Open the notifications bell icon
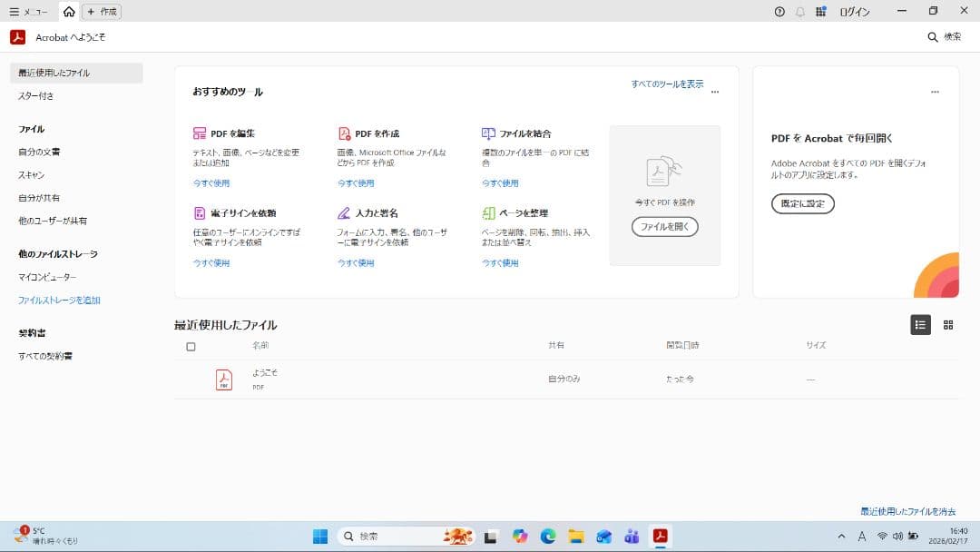This screenshot has height=552, width=980. [800, 12]
